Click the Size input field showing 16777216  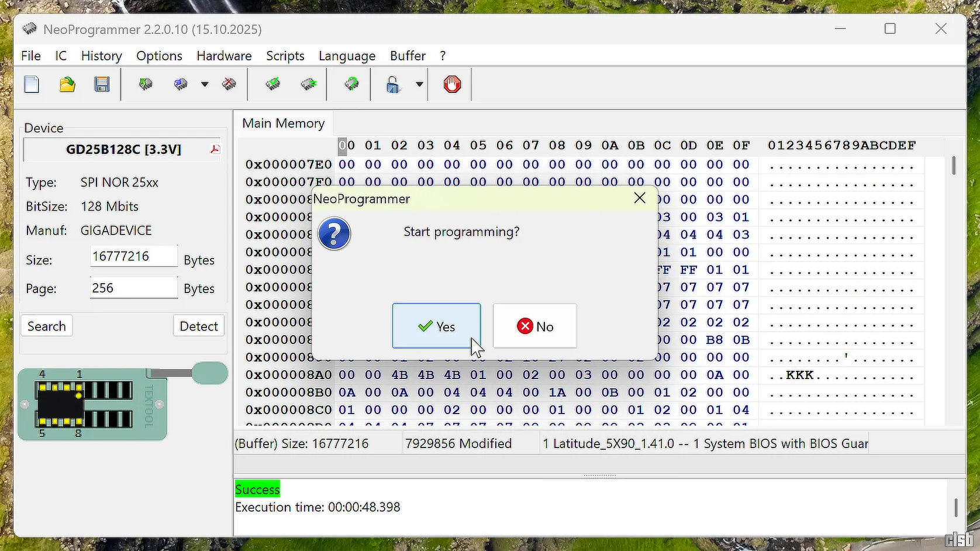coord(133,256)
